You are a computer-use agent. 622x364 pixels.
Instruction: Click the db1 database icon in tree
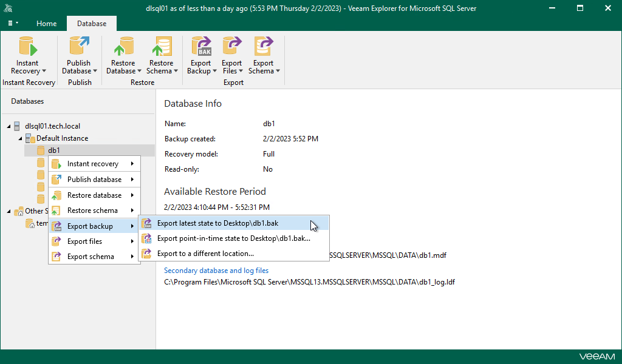(x=41, y=150)
